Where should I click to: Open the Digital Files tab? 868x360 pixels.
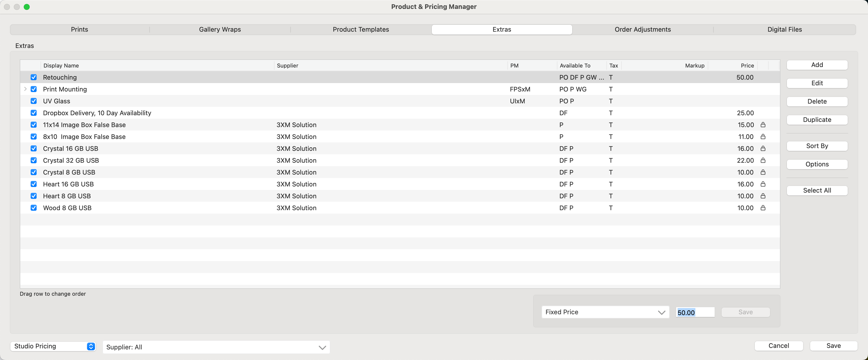click(x=784, y=30)
